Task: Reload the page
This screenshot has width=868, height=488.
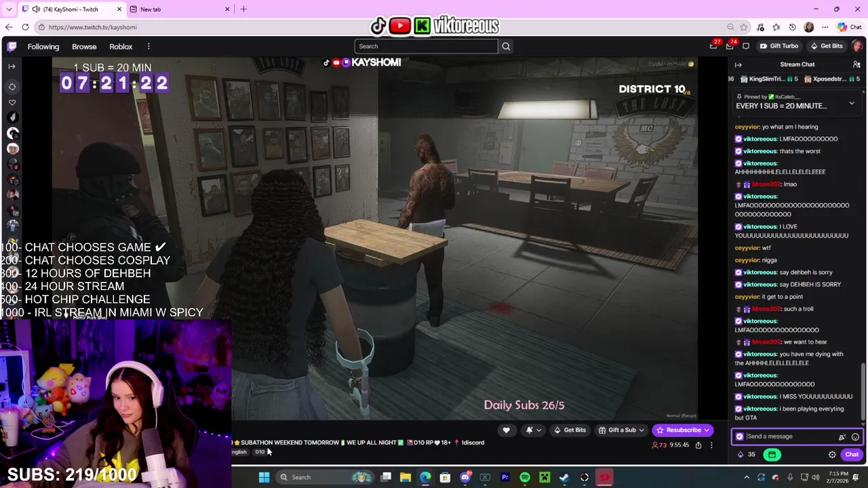Action: 25,27
